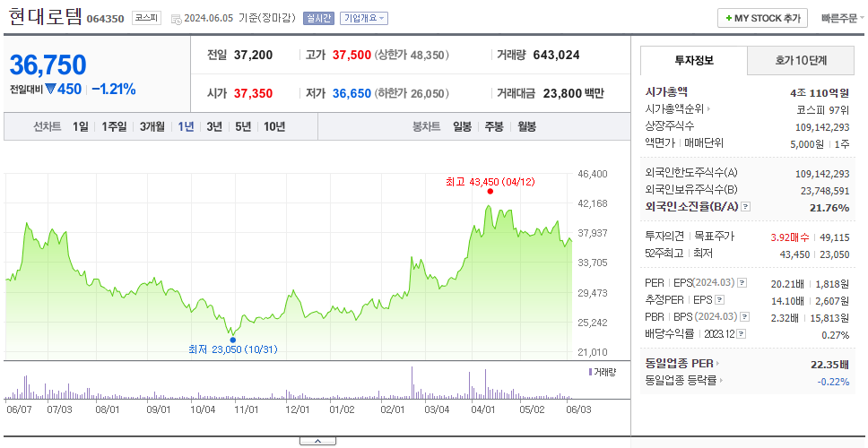868x448 pixels.
Task: Open the 빠른주문 dropdown
Action: 843,18
